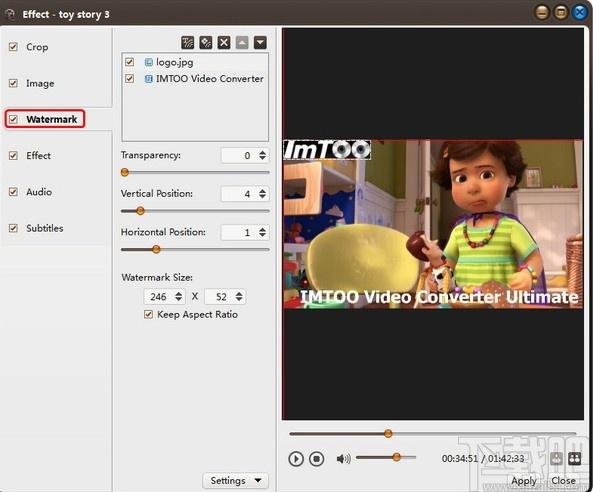This screenshot has height=492, width=593.
Task: Click the 00:34:51 / 01:42:33 timecode
Action: 483,459
